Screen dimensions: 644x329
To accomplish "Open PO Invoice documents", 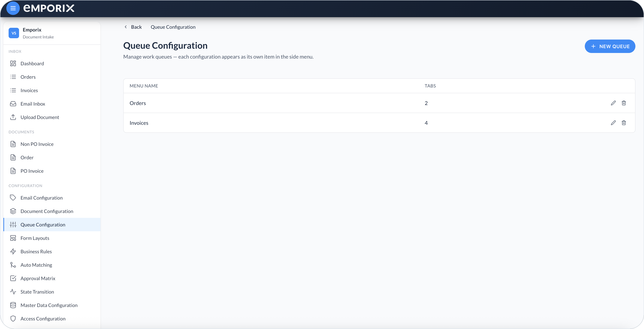I will tap(52, 171).
